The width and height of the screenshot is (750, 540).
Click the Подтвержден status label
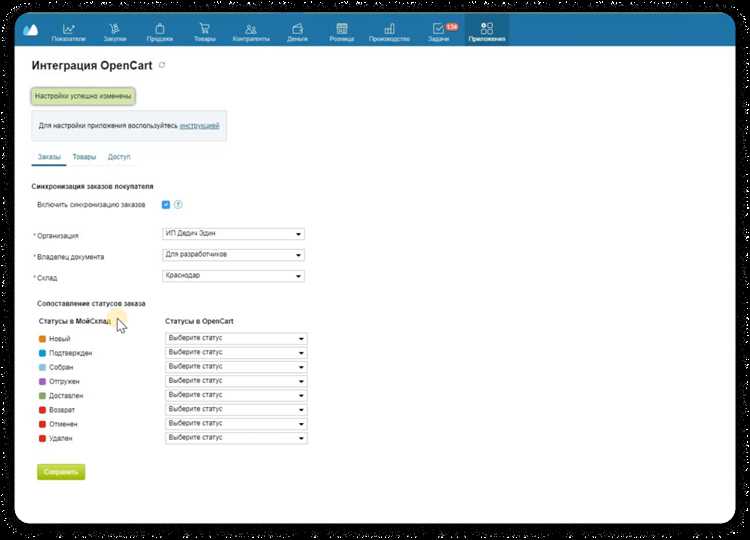click(x=71, y=353)
